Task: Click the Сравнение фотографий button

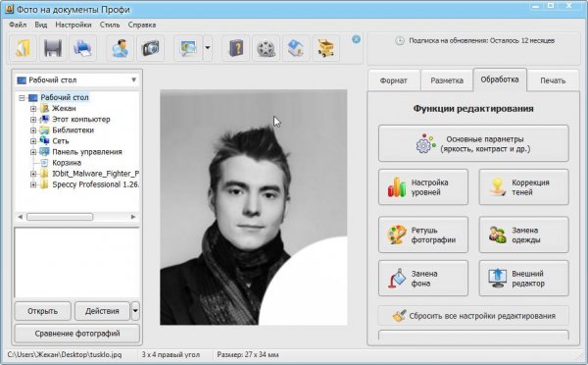Action: [x=76, y=334]
